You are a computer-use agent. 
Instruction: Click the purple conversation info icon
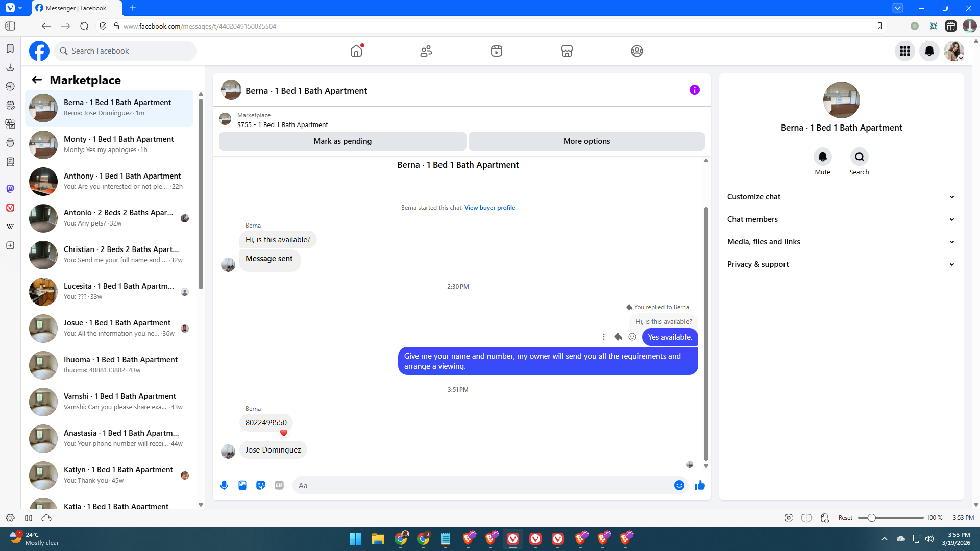[694, 90]
